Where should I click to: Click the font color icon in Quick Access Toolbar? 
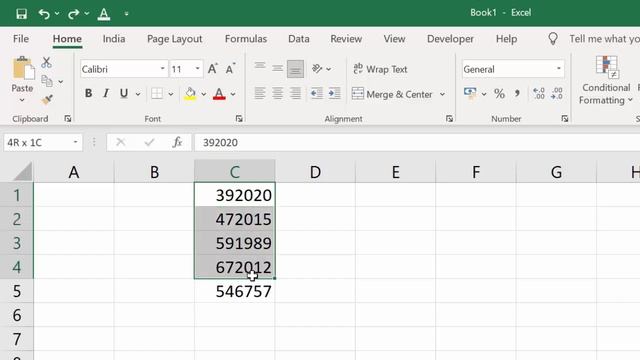pos(104,14)
